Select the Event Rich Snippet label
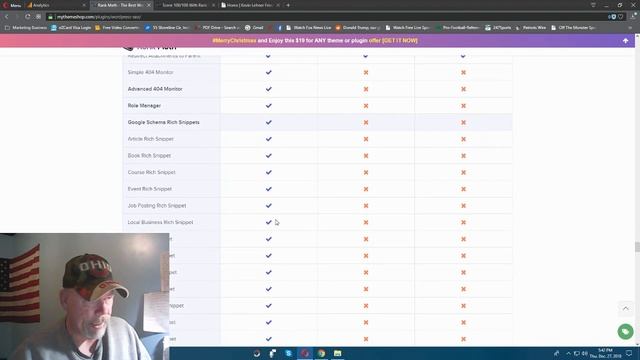The width and height of the screenshot is (640, 360). pyautogui.click(x=150, y=189)
